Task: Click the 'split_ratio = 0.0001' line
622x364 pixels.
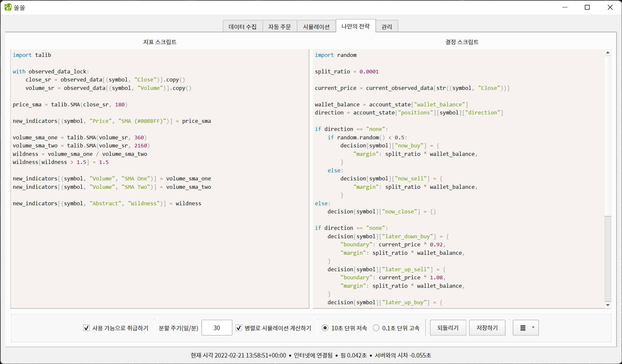Action: pyautogui.click(x=347, y=71)
